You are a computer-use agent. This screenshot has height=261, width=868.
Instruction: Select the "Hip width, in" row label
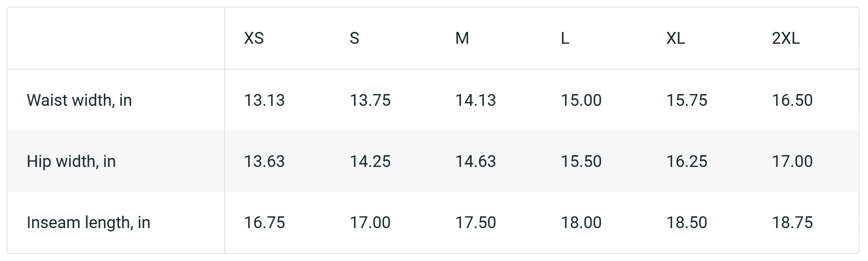tap(71, 161)
